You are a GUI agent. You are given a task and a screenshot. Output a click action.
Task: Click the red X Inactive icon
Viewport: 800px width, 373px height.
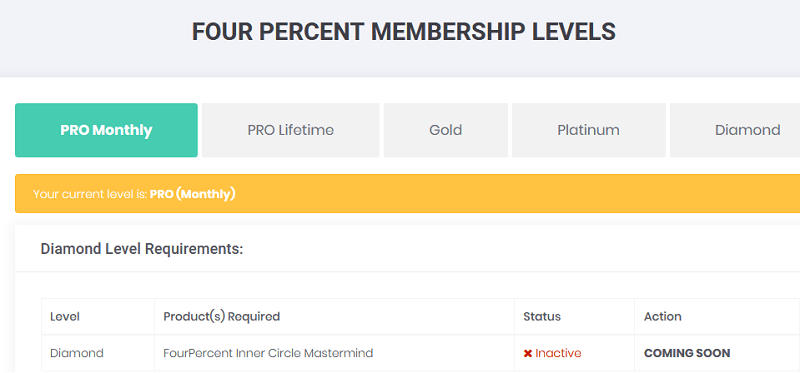click(528, 353)
